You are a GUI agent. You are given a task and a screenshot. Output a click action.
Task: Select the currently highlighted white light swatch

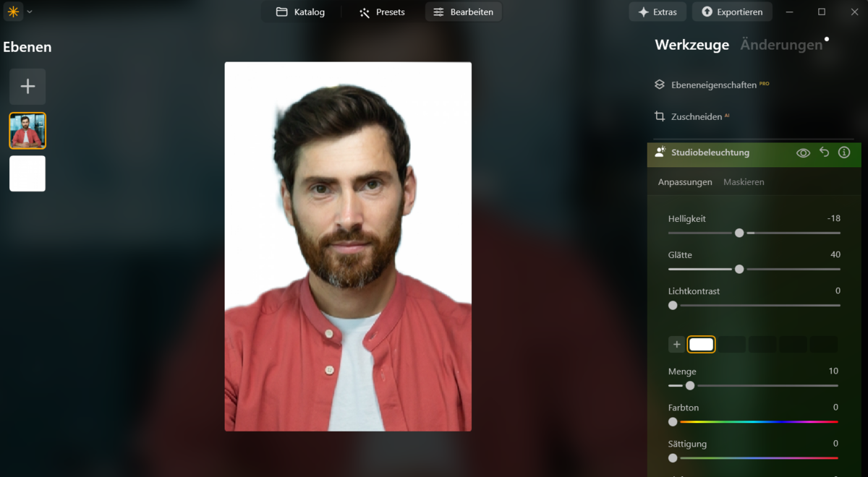coord(701,344)
